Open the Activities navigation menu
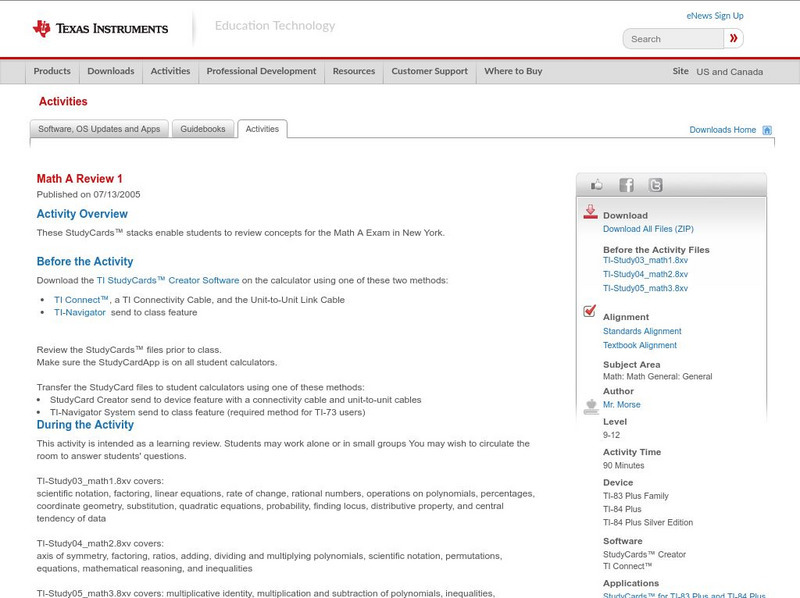Screen dimensions: 800x598 click(170, 71)
